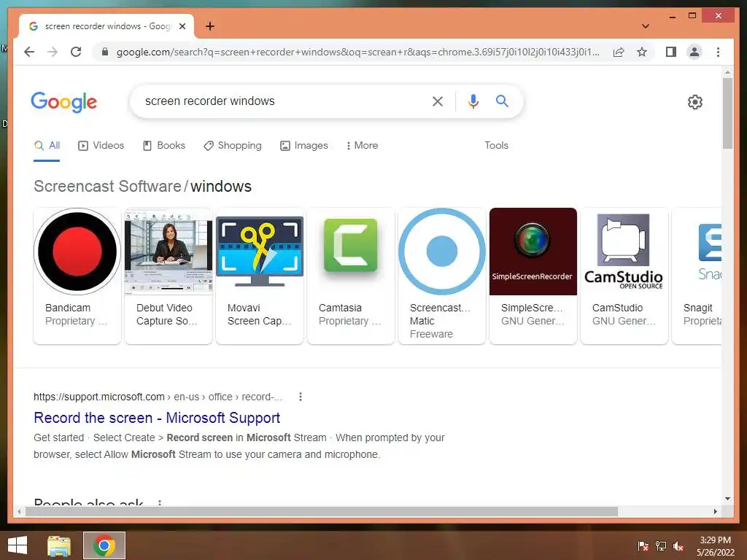Switch to Shopping results
Viewport: 747px width, 560px height.
pyautogui.click(x=233, y=146)
